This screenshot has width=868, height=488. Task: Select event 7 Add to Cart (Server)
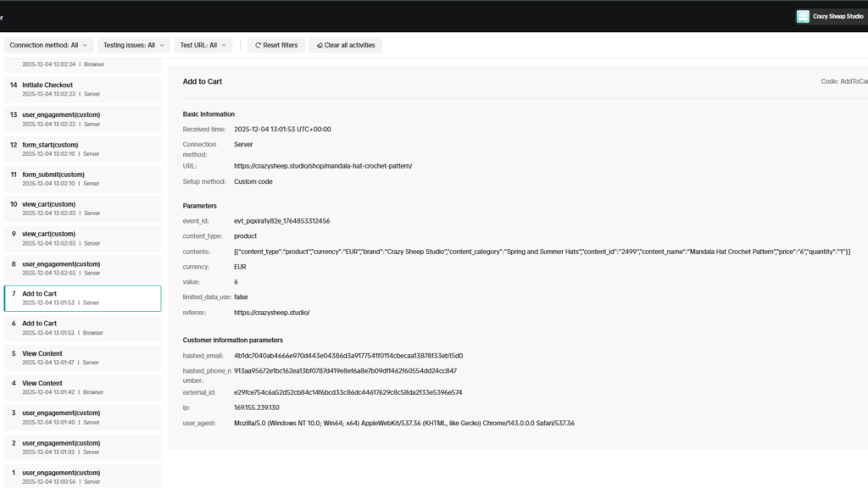pyautogui.click(x=82, y=298)
